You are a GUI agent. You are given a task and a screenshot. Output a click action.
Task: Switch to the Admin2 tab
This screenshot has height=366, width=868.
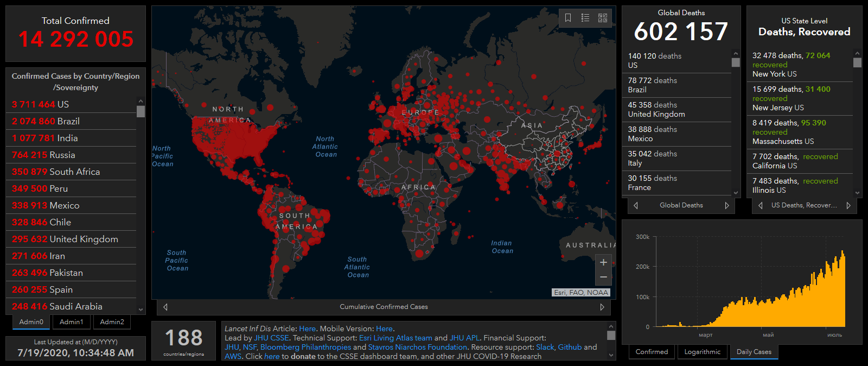click(x=112, y=322)
